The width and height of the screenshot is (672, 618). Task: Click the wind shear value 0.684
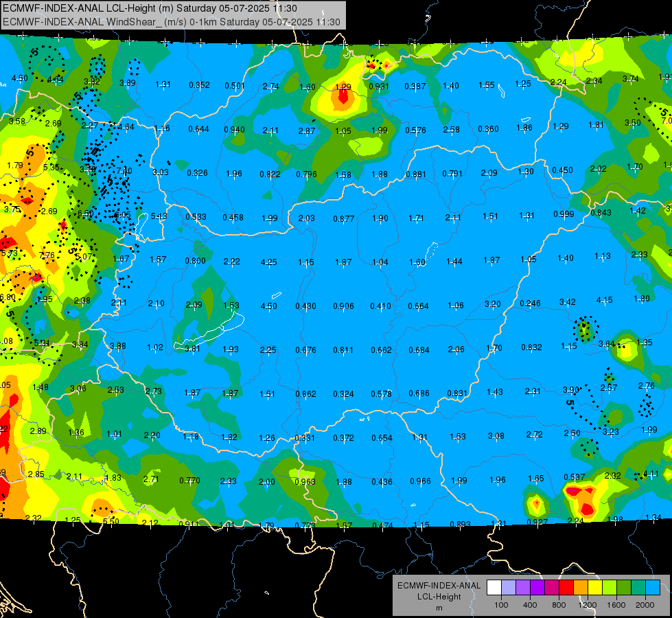(x=419, y=350)
